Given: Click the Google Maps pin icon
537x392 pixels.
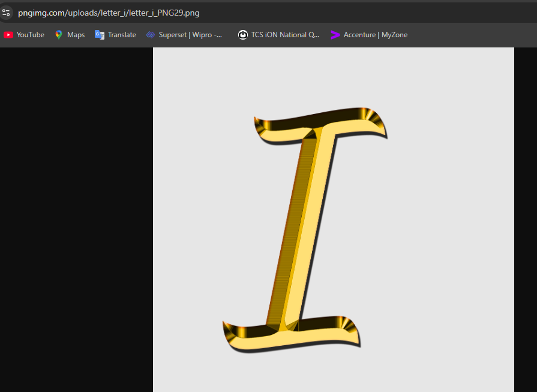Looking at the screenshot, I should tap(59, 35).
